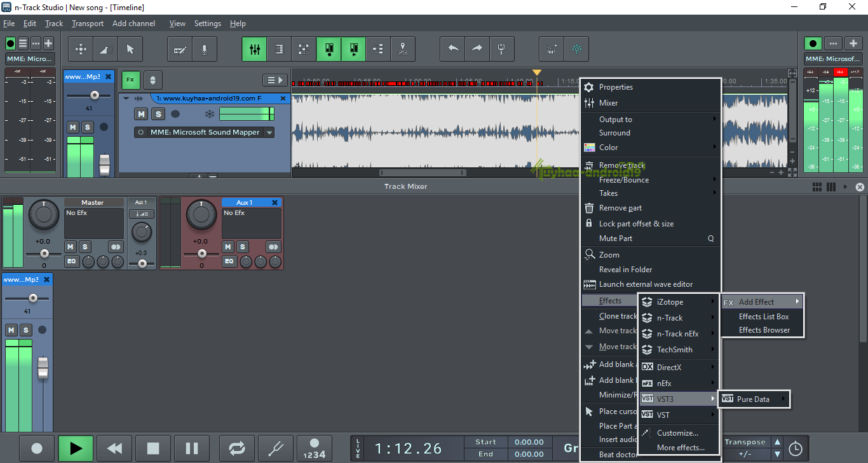
Task: Mute track 1 in the timeline header
Action: coord(141,114)
